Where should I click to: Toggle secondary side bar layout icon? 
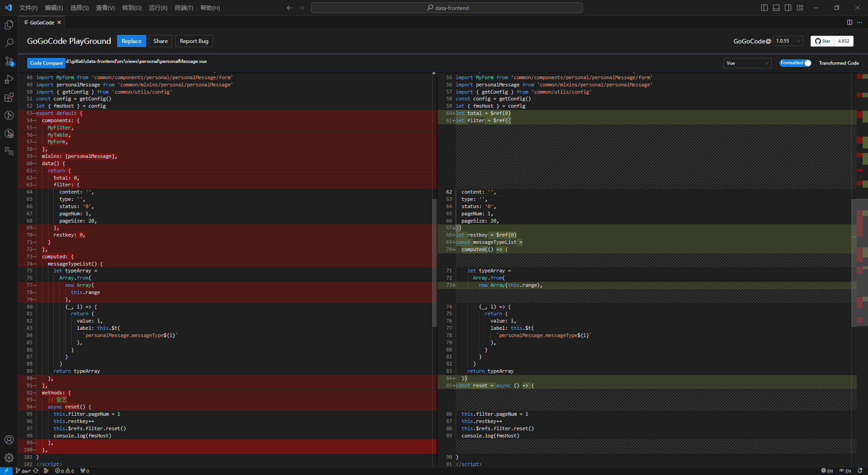point(788,8)
